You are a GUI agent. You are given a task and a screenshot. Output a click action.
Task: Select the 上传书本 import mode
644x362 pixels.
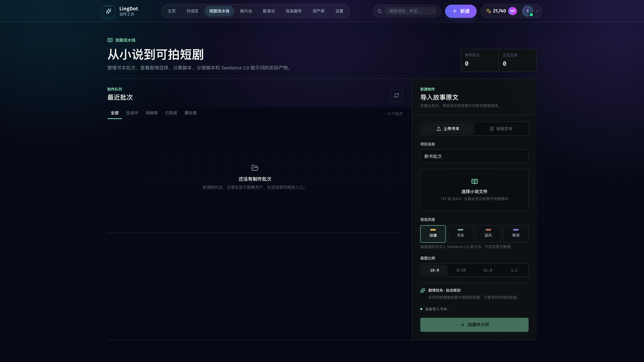point(448,129)
